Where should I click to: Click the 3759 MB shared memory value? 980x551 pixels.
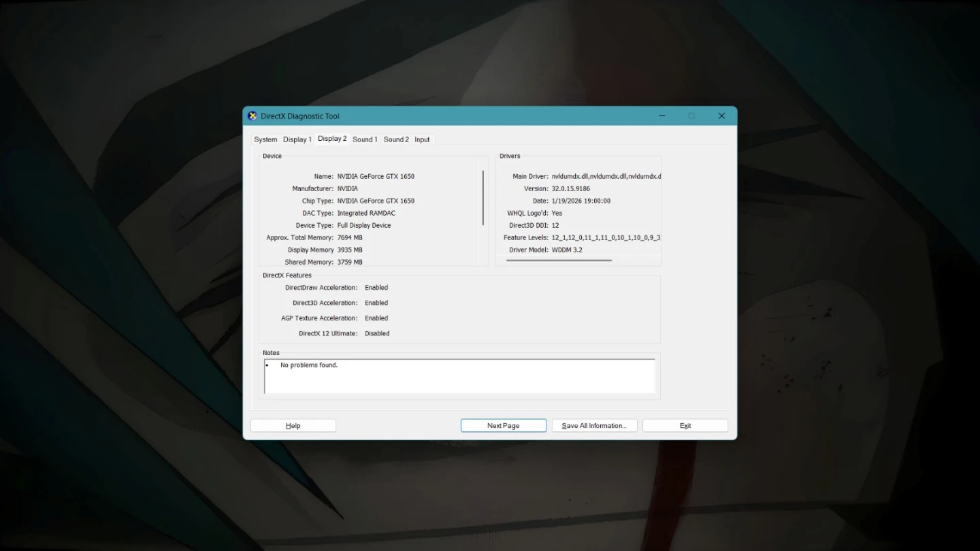tap(350, 262)
